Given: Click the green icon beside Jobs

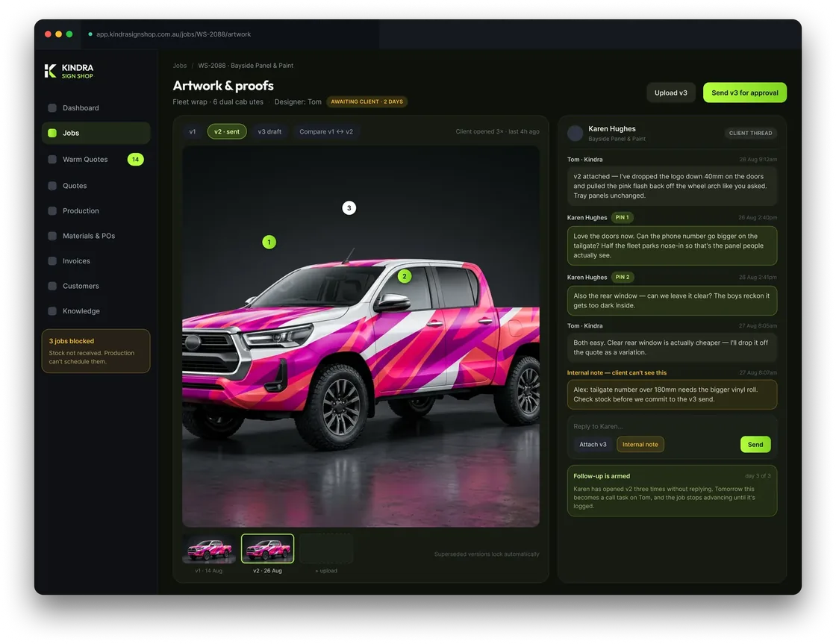Looking at the screenshot, I should [52, 133].
